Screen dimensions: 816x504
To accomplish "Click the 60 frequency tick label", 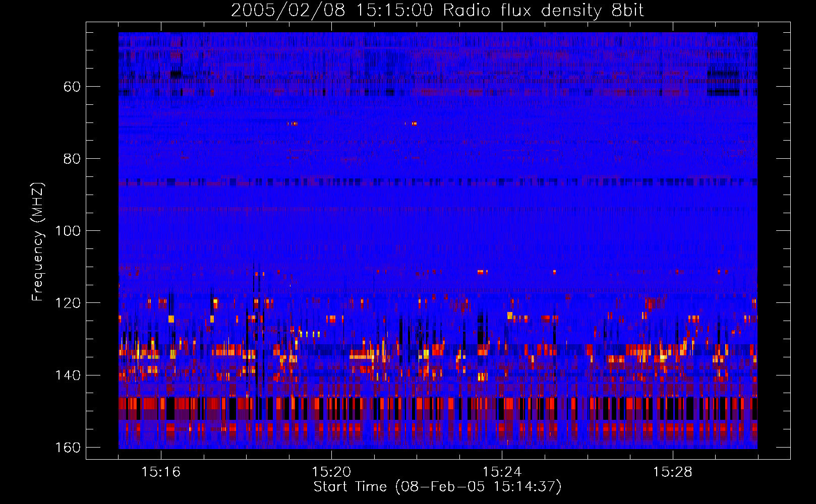I will pyautogui.click(x=72, y=87).
